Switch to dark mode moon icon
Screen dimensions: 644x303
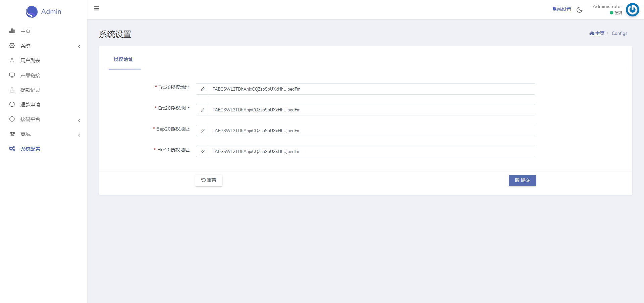pos(580,10)
